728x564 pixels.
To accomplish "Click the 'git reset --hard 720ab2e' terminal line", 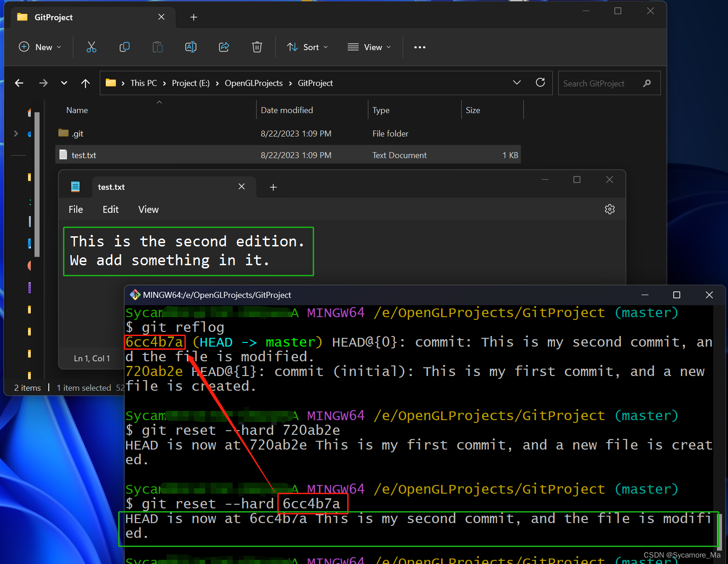I will click(x=233, y=430).
